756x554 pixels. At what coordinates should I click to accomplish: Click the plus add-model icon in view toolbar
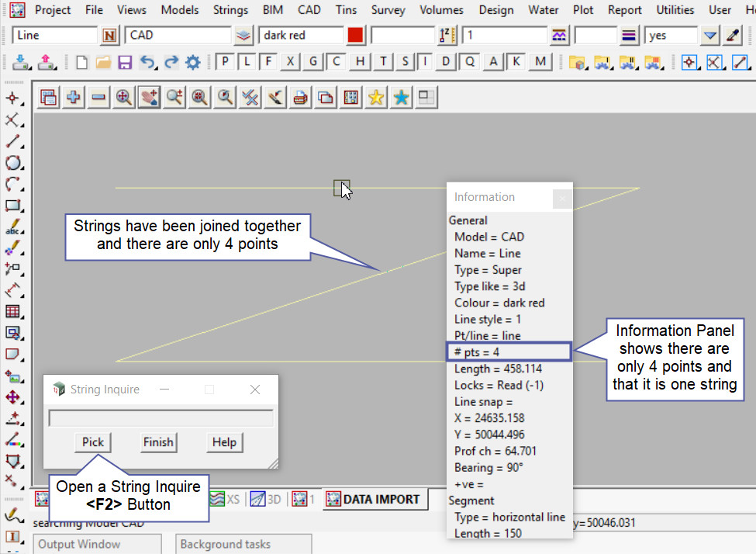74,97
